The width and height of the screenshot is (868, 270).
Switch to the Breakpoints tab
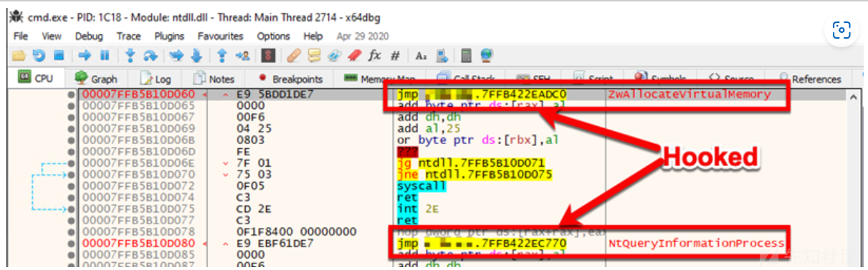pyautogui.click(x=290, y=79)
